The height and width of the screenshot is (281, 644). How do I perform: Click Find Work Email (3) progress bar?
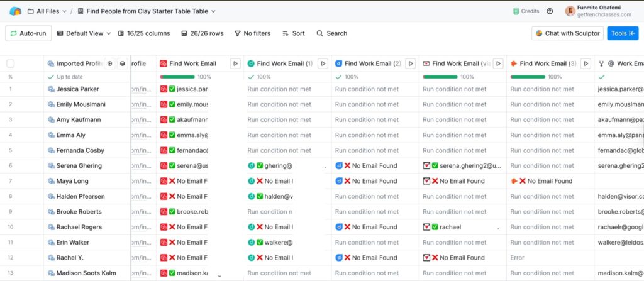tap(528, 77)
